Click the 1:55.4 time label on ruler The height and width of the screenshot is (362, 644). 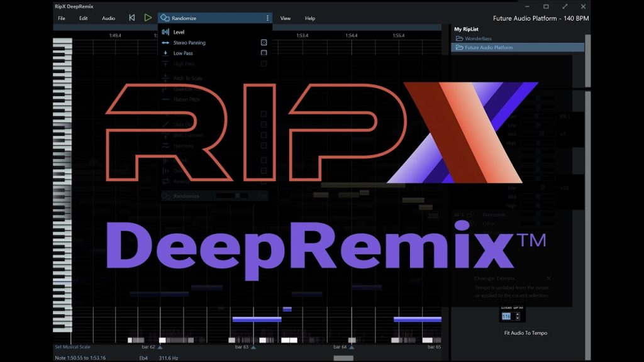pyautogui.click(x=398, y=36)
